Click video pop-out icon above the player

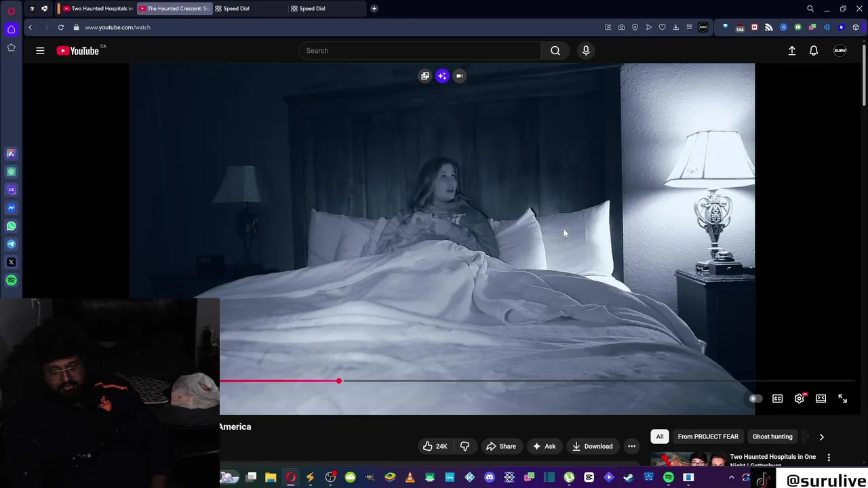click(x=425, y=76)
